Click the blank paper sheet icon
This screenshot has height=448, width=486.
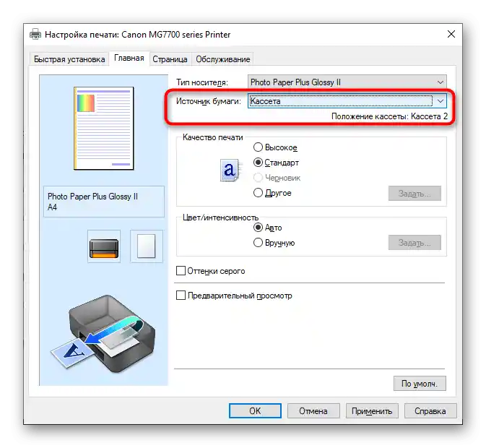(x=147, y=246)
